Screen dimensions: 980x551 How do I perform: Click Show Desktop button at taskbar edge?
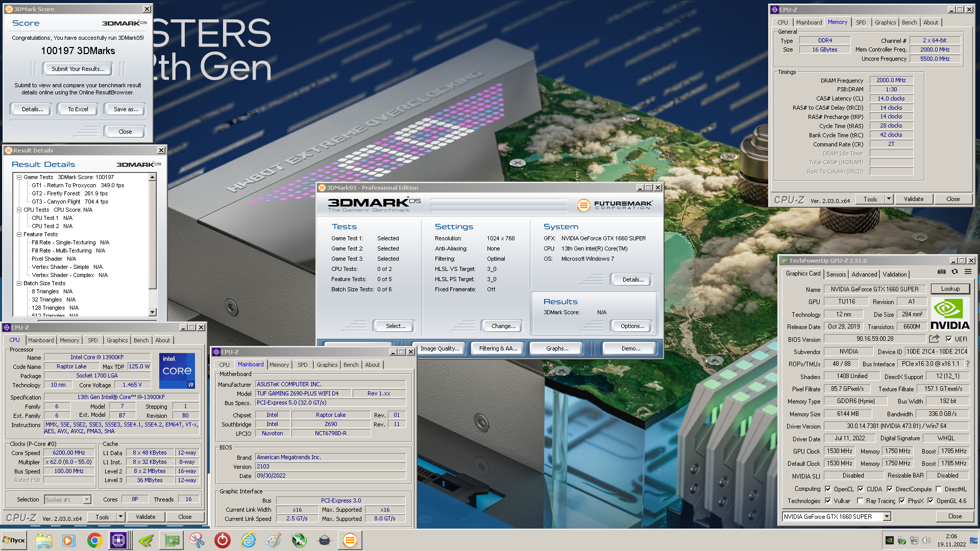tap(974, 540)
